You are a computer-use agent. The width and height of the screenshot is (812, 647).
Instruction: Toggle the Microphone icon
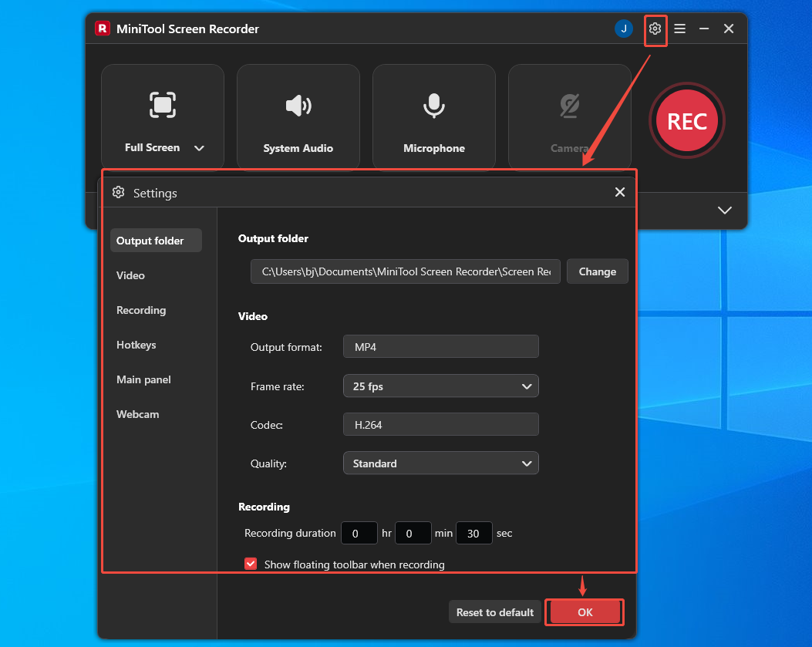[x=434, y=106]
